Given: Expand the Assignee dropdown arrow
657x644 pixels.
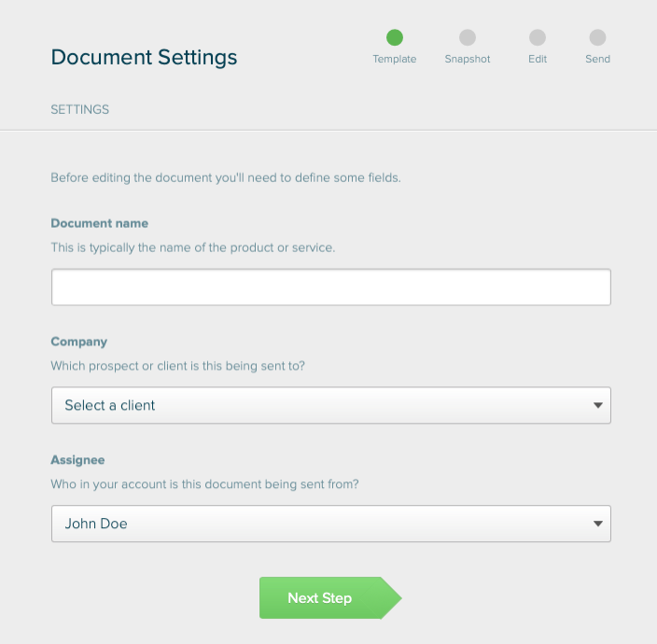Looking at the screenshot, I should pos(597,524).
